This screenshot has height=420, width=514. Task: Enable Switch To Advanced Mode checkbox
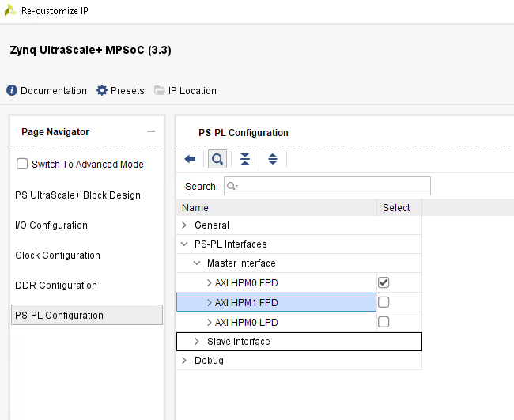point(22,164)
